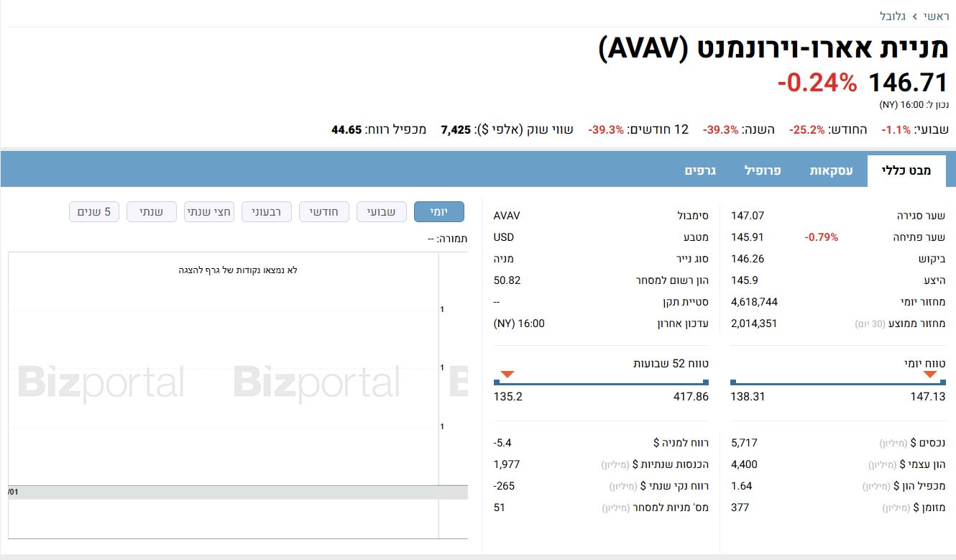Click the סימבול value AVAV
This screenshot has height=560, width=956.
(x=507, y=216)
